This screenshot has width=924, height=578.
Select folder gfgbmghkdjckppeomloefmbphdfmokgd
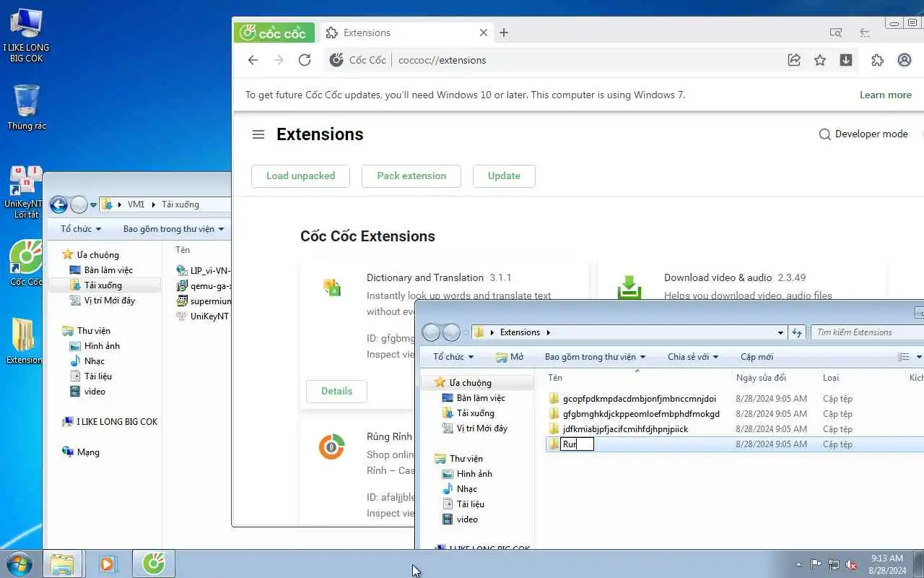tap(641, 414)
